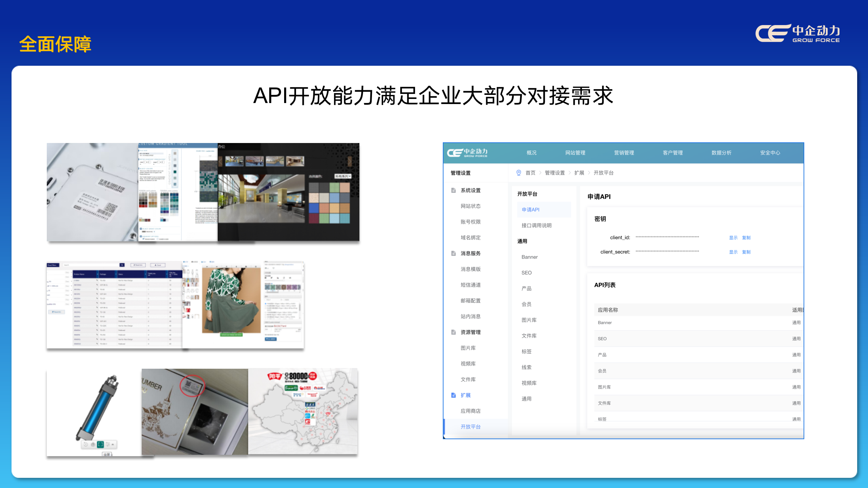Select the 申请API tab item
Image resolution: width=868 pixels, height=488 pixels.
(x=531, y=210)
